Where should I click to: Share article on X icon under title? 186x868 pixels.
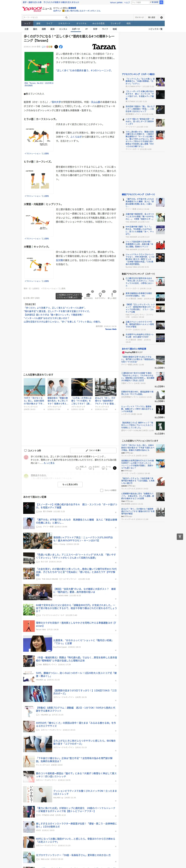coord(56,47)
